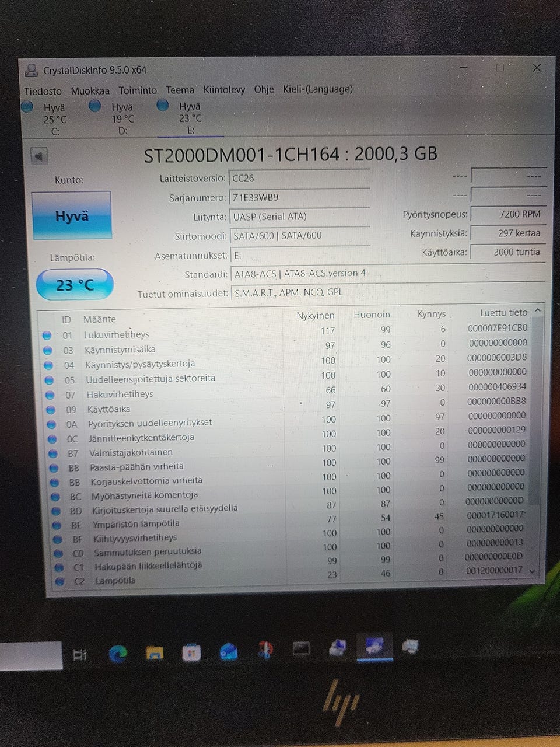Click the status icon for BE Ympäristön lämpötila
The image size is (560, 747).
57,525
